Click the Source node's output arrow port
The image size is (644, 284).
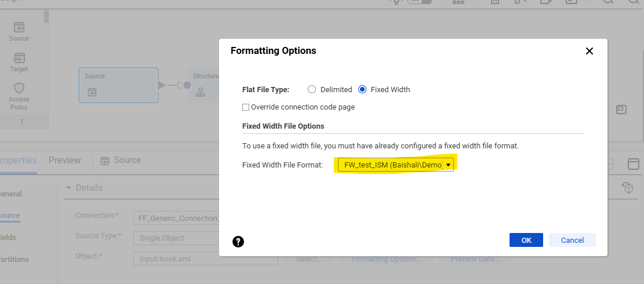[161, 85]
